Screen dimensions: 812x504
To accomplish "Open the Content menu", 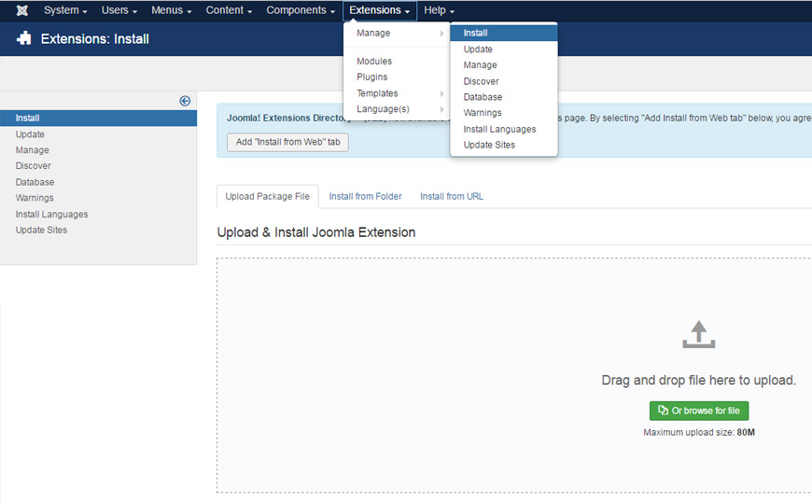I will pos(229,10).
